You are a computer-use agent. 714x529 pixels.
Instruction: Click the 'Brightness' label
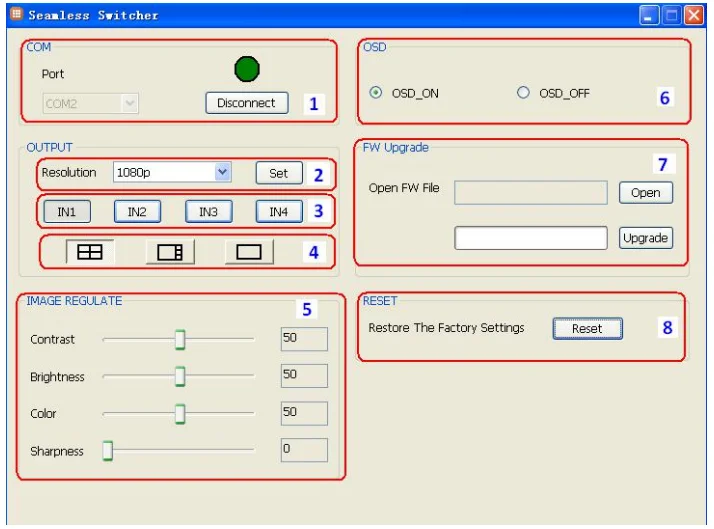57,377
